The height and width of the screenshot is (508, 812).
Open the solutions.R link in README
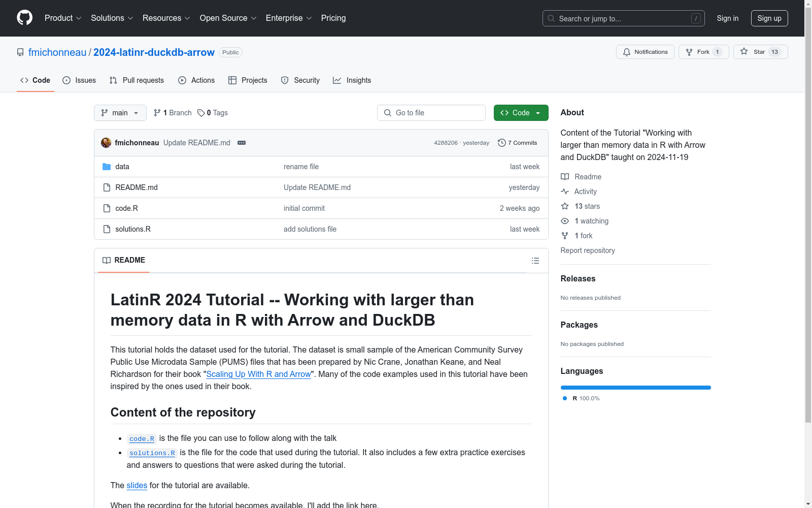(x=152, y=453)
